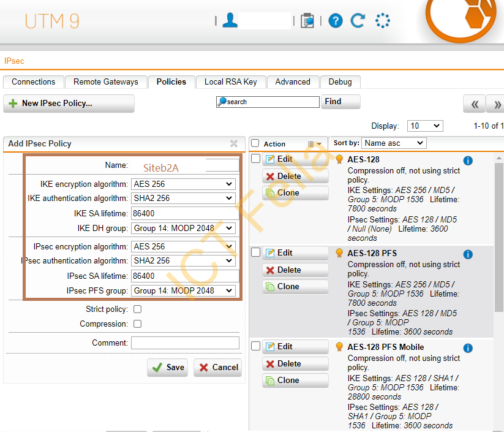Show info for AES-128 PFS Mobile policy

tap(468, 348)
